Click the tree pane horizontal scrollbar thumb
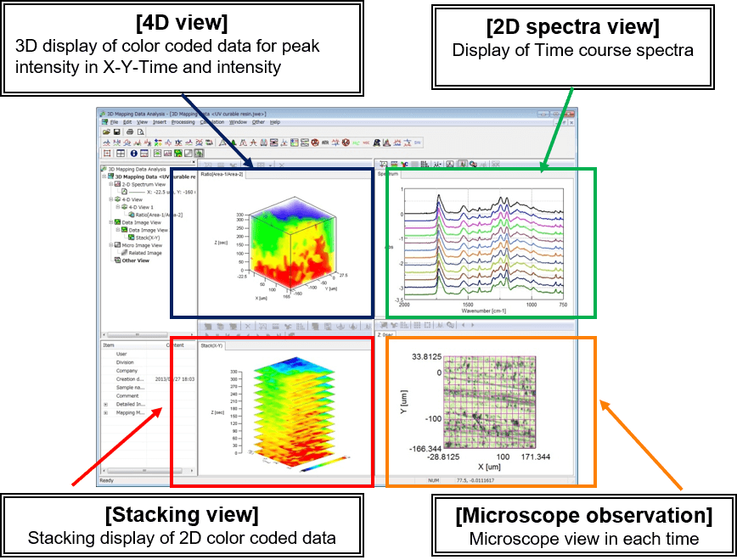This screenshot has height=560, width=737. [x=138, y=335]
